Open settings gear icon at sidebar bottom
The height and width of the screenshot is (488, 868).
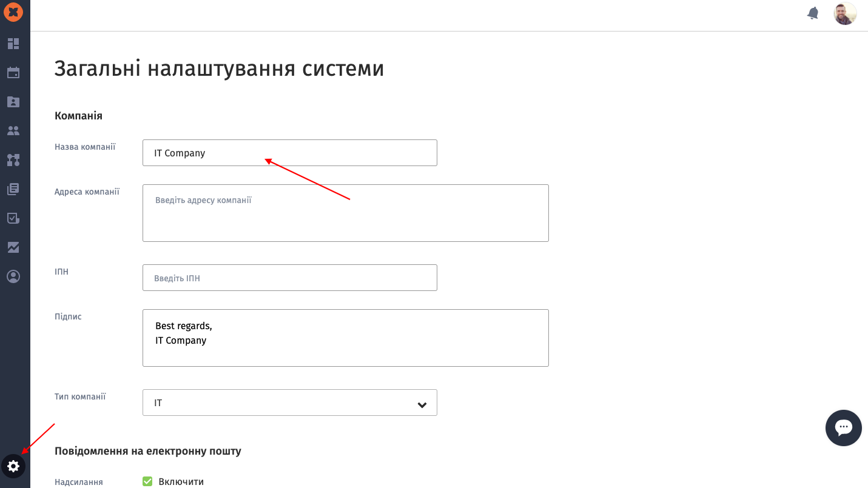(13, 466)
